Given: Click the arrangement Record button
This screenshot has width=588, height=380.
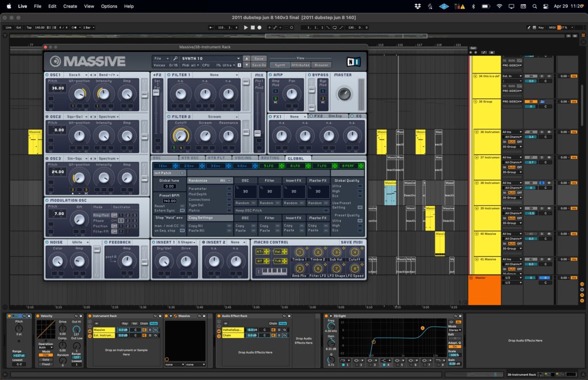Looking at the screenshot, I should [x=260, y=27].
